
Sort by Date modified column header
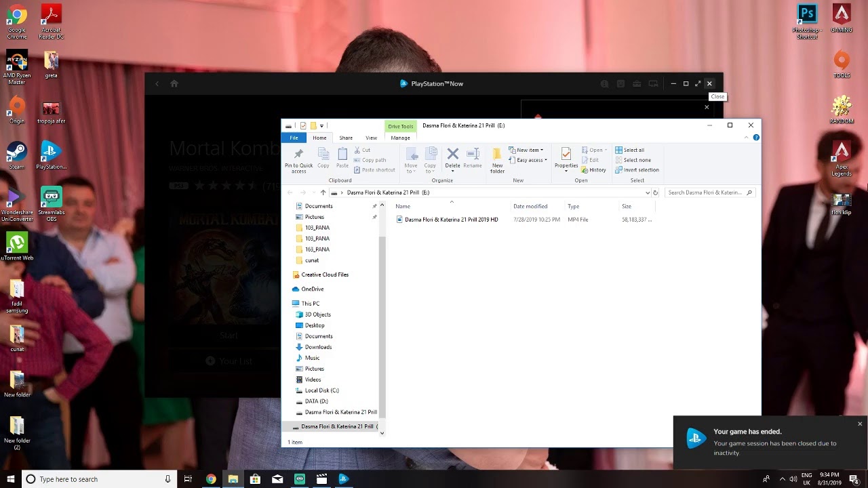[530, 206]
